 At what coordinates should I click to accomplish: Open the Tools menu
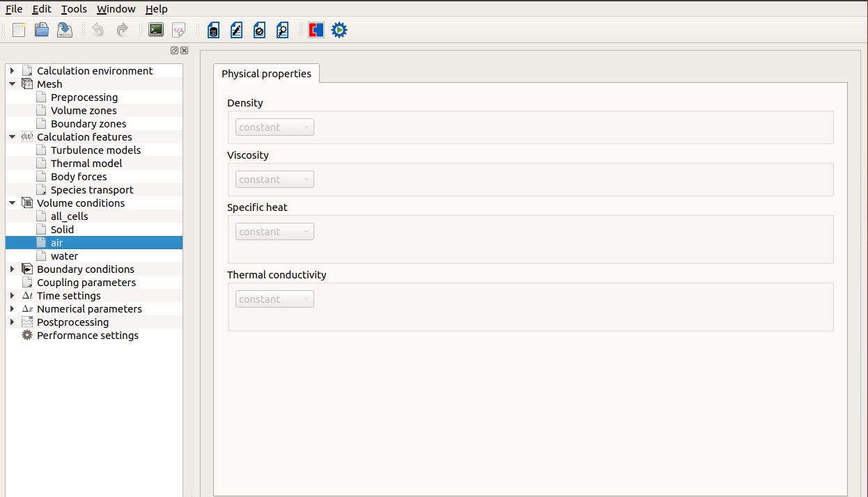pos(74,9)
